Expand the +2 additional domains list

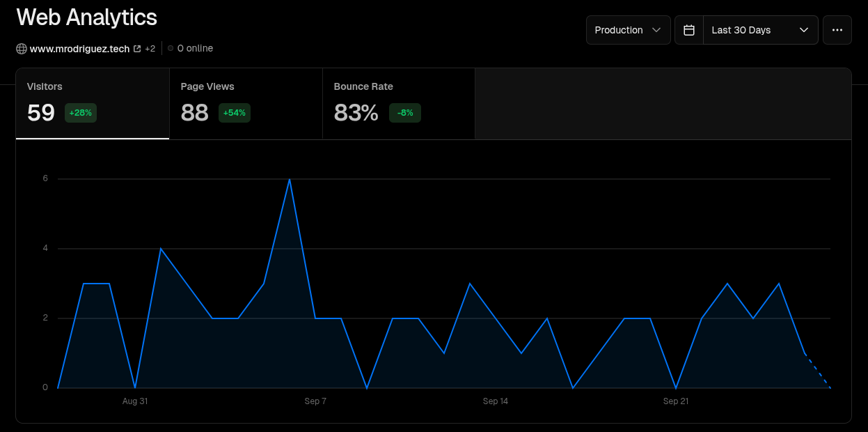[150, 49]
